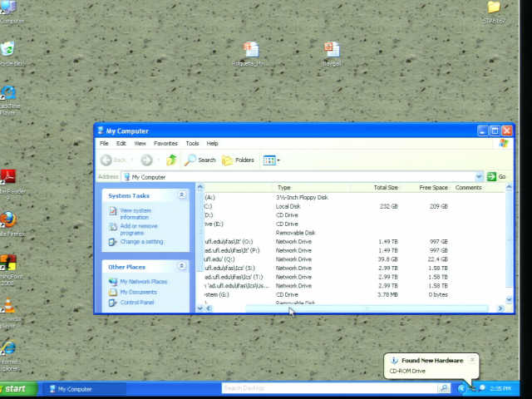Close the Found New Hardware balloon
This screenshot has height=399, width=532.
click(x=472, y=360)
